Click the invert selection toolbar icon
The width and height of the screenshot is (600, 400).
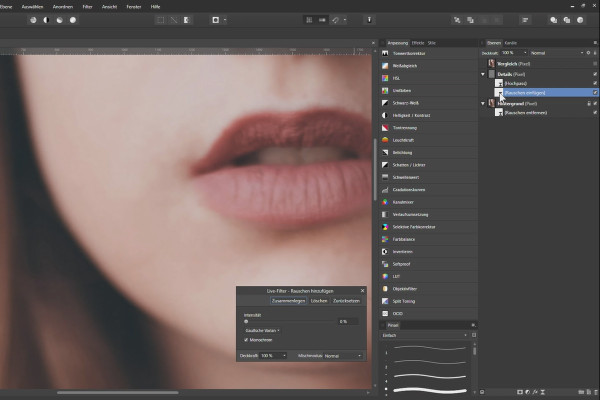pos(187,20)
